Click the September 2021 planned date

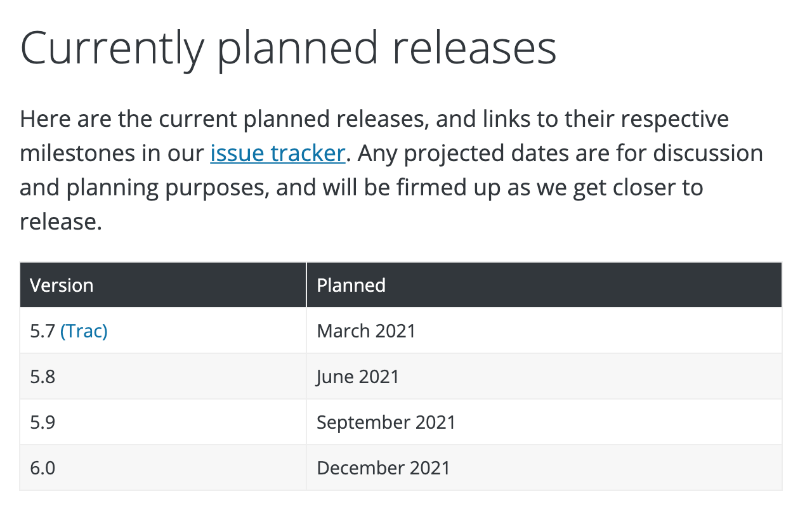[386, 422]
